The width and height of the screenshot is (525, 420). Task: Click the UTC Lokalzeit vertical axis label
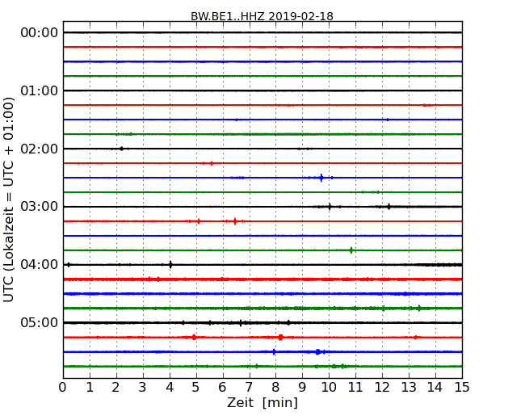[x=9, y=199]
